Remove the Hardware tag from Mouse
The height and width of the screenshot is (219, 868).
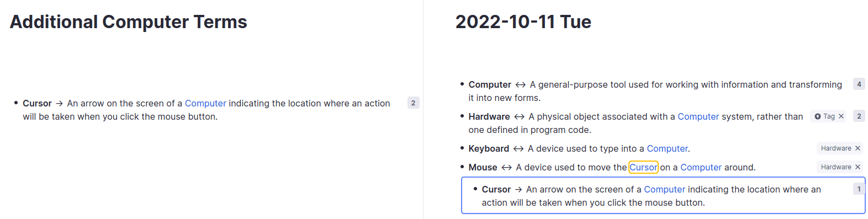pyautogui.click(x=858, y=167)
